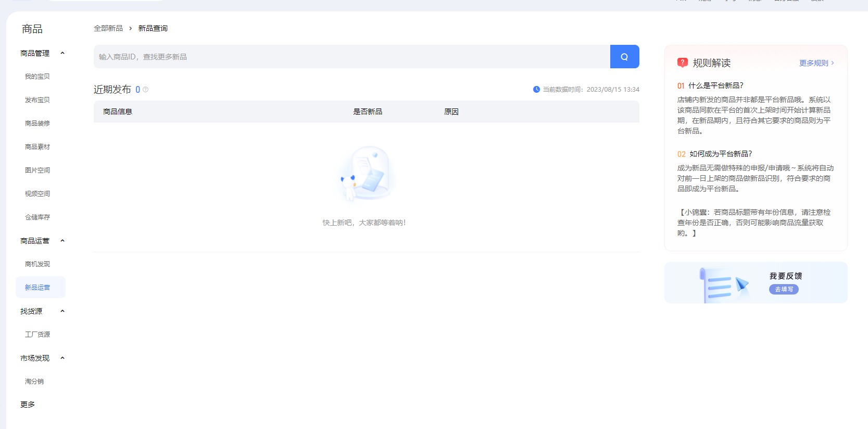Open 工厂货源 in the sidebar
Screen dimensions: 868x429
(x=37, y=335)
